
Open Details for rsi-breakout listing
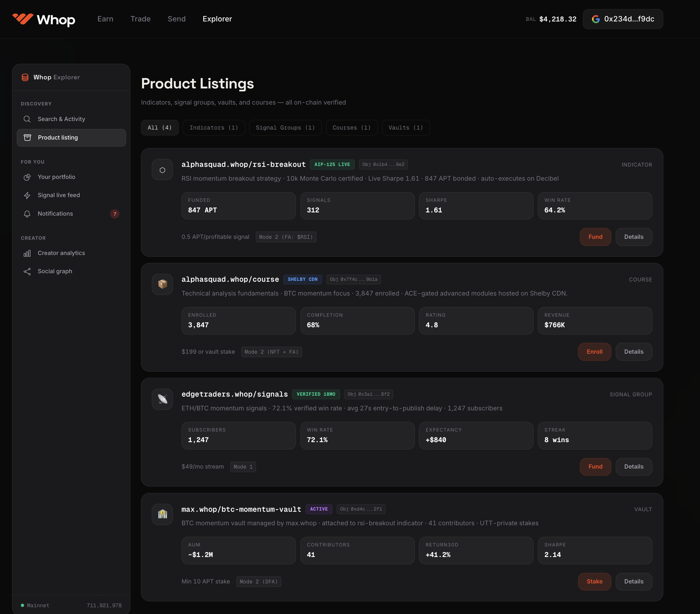coord(634,237)
